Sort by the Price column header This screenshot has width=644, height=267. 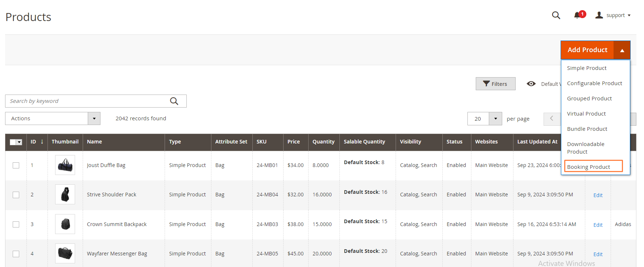pyautogui.click(x=296, y=142)
